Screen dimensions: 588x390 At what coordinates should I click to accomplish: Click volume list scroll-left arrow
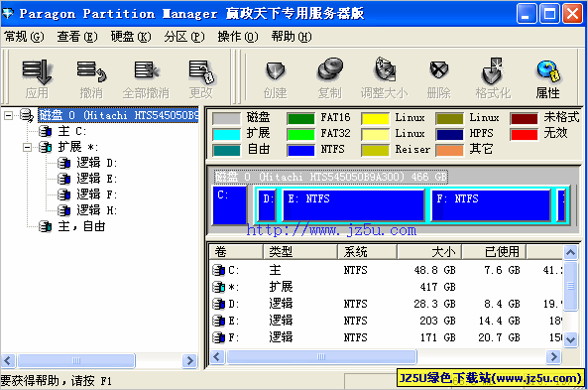217,356
